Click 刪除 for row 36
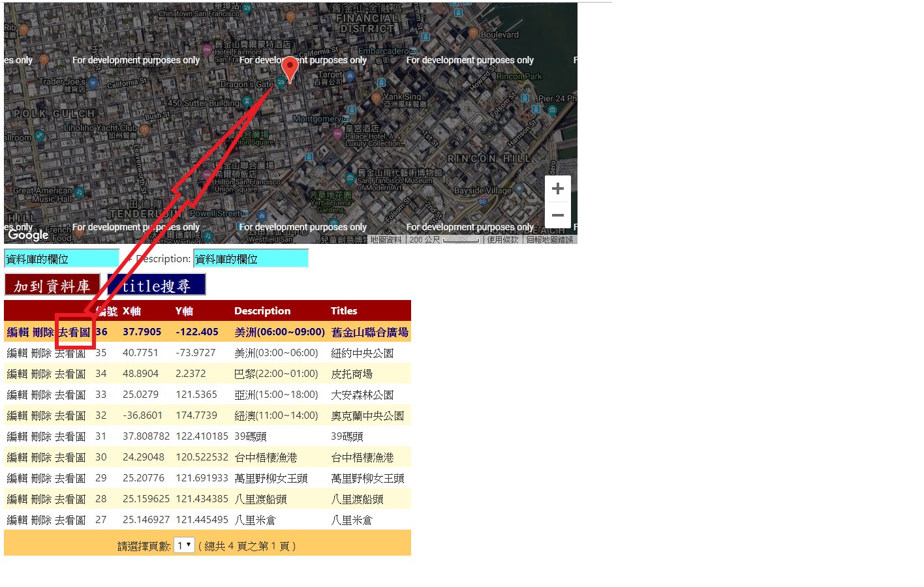Image resolution: width=924 pixels, height=587 pixels. (x=42, y=332)
